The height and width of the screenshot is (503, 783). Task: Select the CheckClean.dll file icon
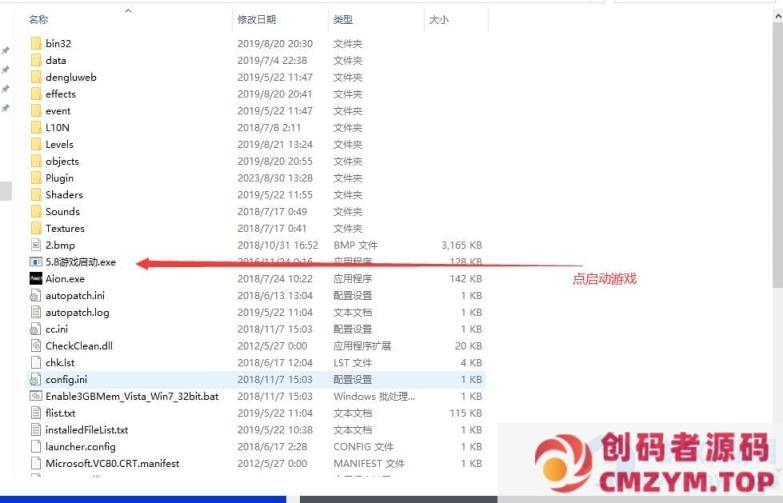36,346
